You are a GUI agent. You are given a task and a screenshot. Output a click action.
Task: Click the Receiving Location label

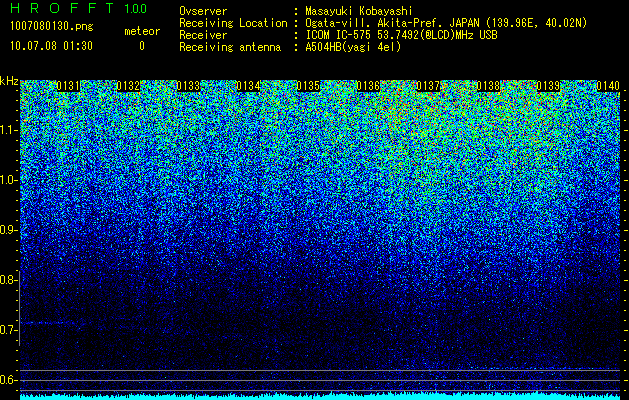point(233,23)
